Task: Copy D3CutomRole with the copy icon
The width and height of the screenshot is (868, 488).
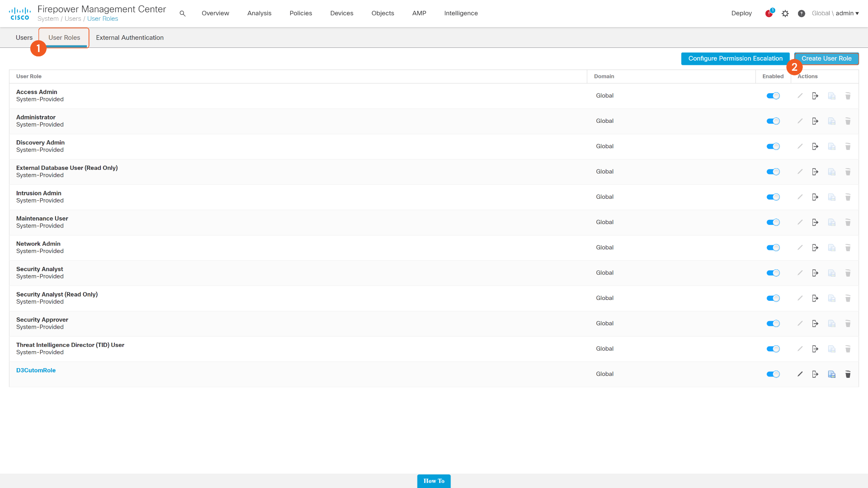Action: pyautogui.click(x=832, y=374)
